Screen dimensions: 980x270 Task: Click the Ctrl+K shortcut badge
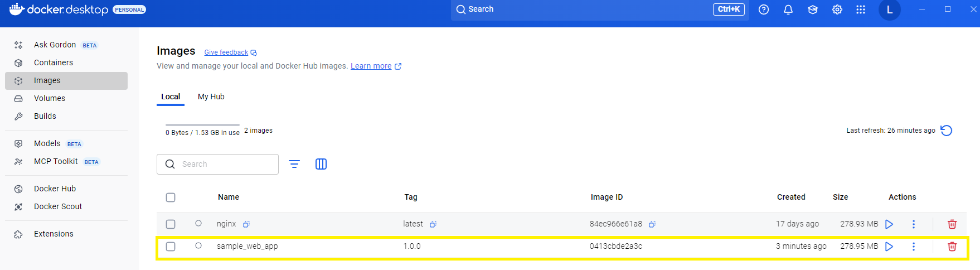click(x=729, y=9)
